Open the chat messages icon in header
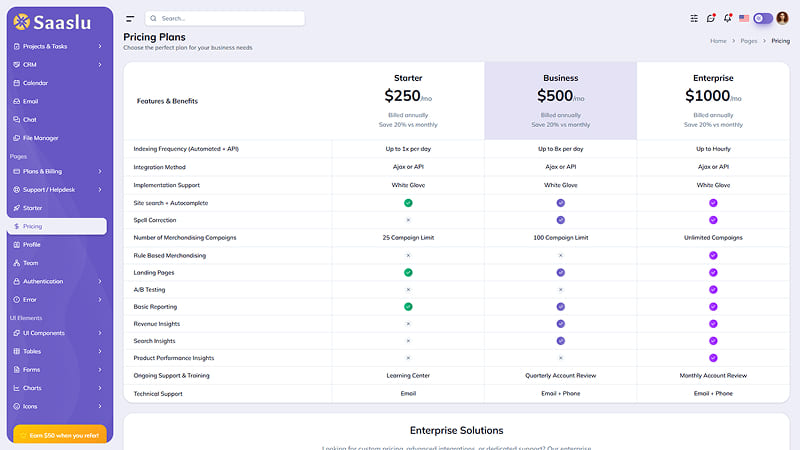The width and height of the screenshot is (800, 450). 711,18
